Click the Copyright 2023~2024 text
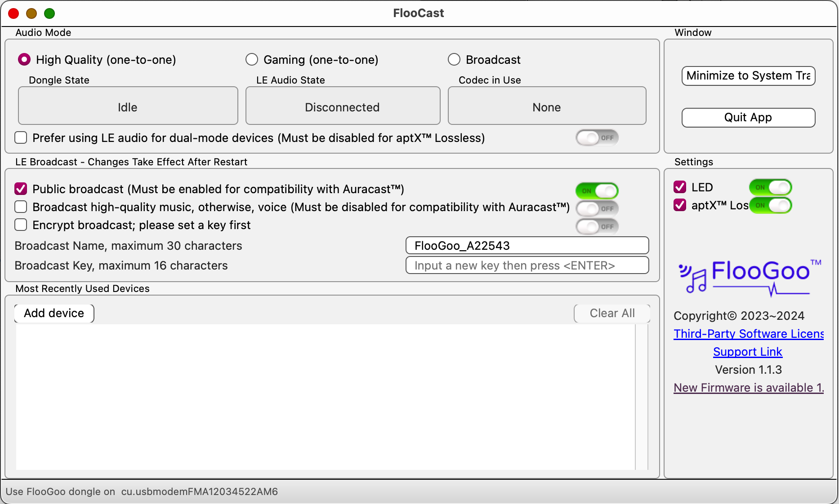This screenshot has width=839, height=504. click(x=739, y=316)
